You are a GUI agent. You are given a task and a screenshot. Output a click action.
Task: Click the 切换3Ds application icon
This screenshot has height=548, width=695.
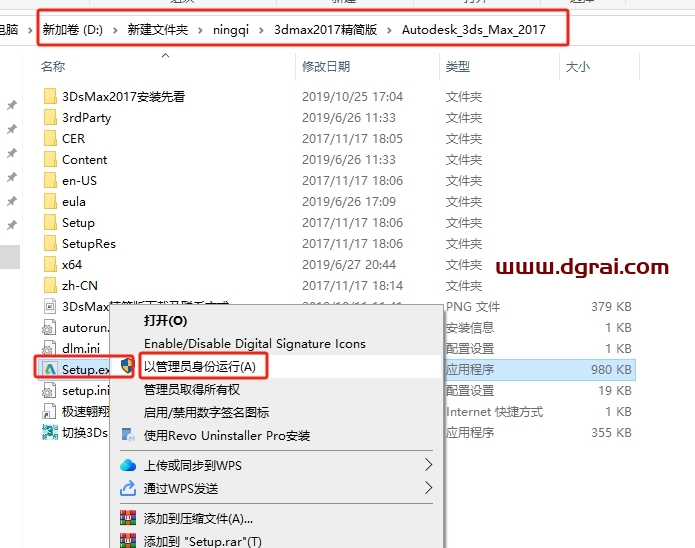point(50,432)
